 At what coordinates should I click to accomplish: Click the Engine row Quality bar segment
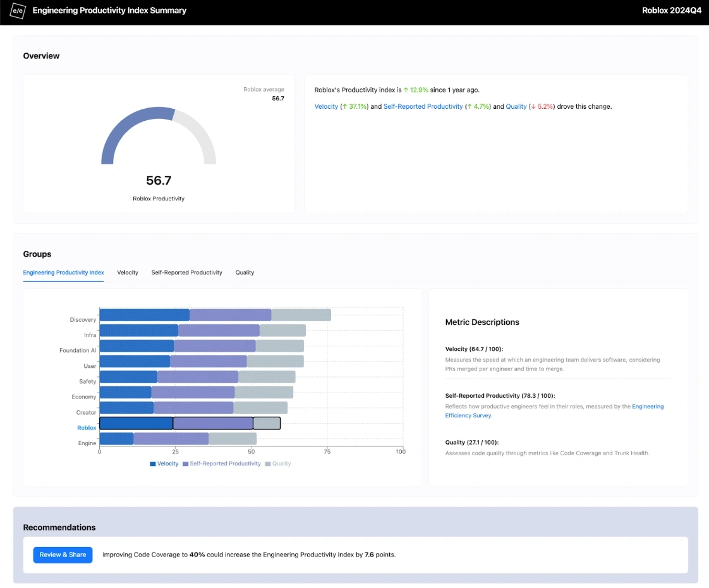pos(233,439)
